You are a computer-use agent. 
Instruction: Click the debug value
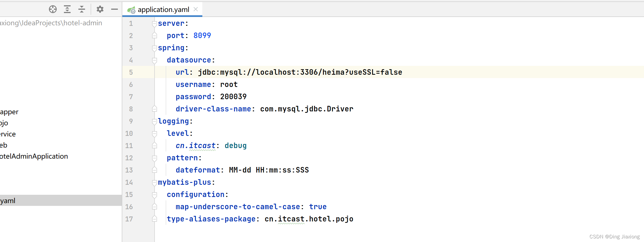(x=236, y=146)
